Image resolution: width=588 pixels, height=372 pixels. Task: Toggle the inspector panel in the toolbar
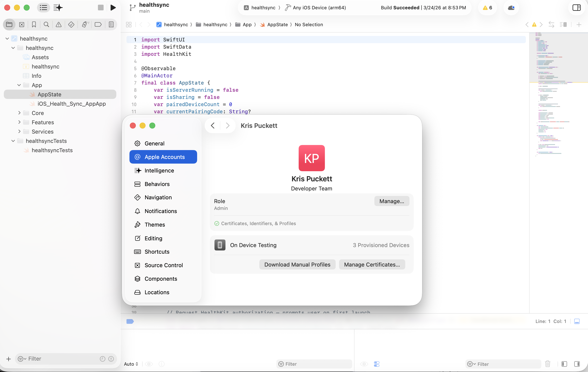[576, 8]
